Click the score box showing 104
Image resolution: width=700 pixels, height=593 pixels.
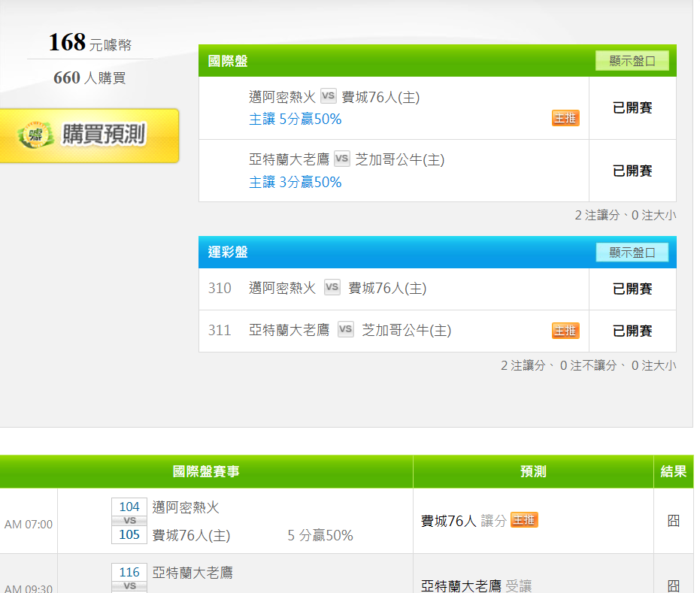tap(129, 507)
